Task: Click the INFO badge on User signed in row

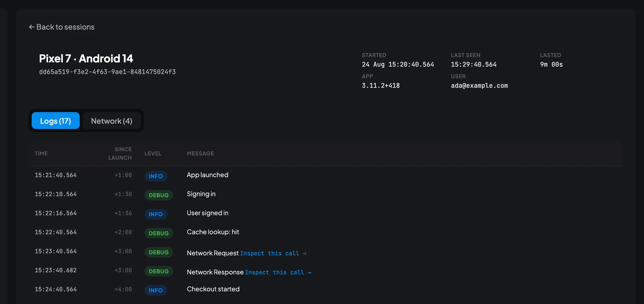Action: coord(156,214)
